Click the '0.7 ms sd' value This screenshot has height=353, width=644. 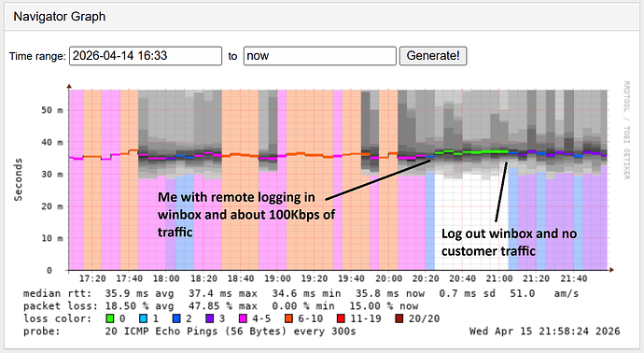pos(467,294)
